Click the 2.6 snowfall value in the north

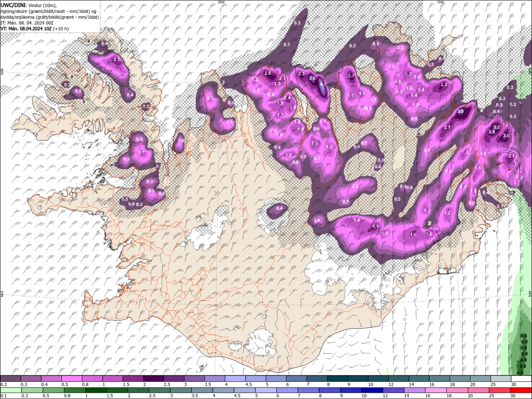268,74
